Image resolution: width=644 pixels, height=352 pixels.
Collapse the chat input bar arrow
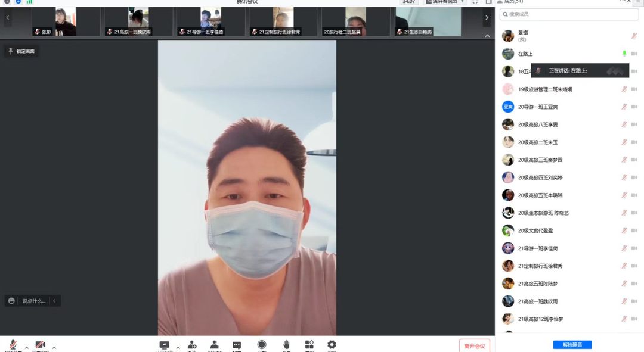pyautogui.click(x=54, y=301)
